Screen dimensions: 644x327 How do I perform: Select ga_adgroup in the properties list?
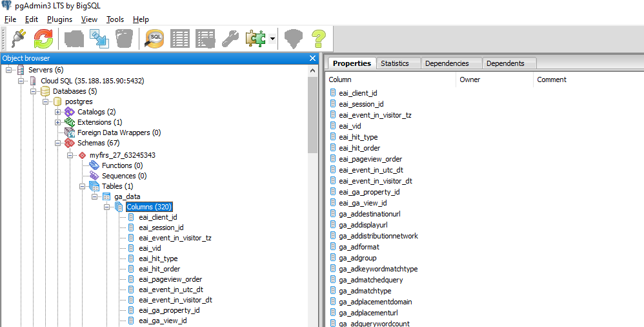pyautogui.click(x=359, y=258)
